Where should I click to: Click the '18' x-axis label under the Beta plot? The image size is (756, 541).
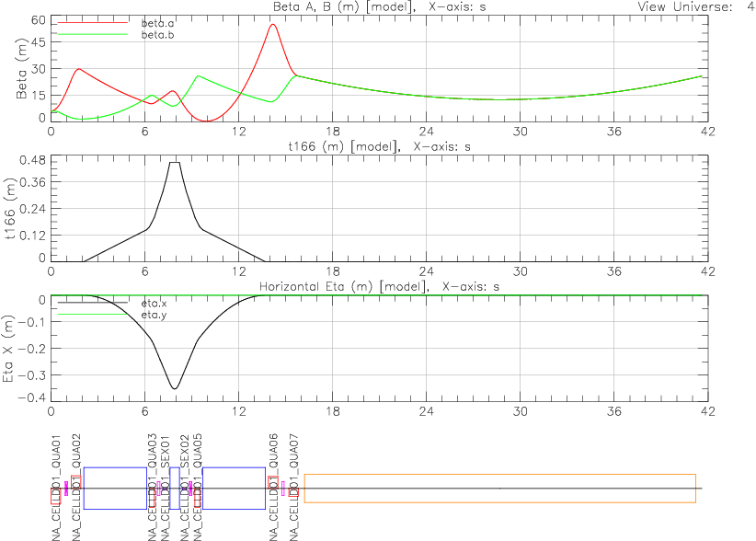333,132
